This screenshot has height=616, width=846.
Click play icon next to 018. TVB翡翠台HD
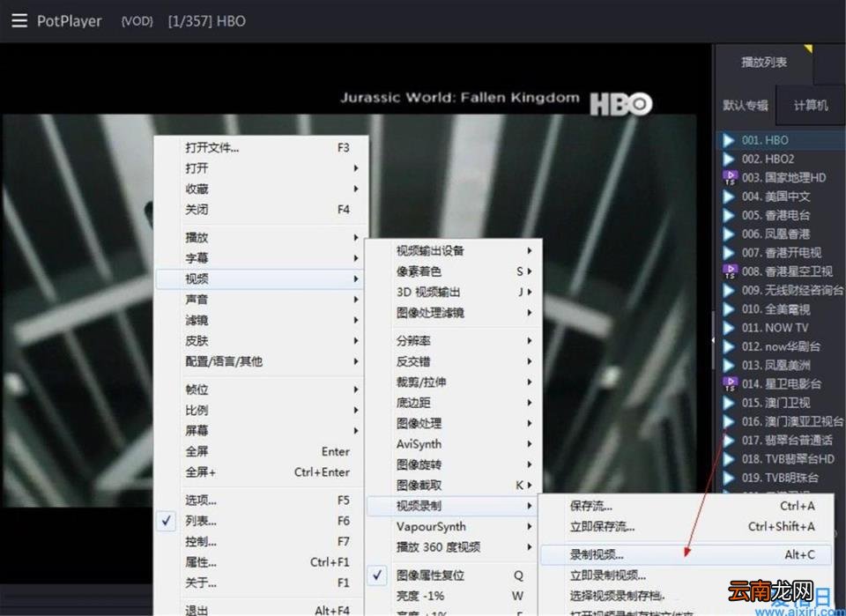tap(729, 459)
